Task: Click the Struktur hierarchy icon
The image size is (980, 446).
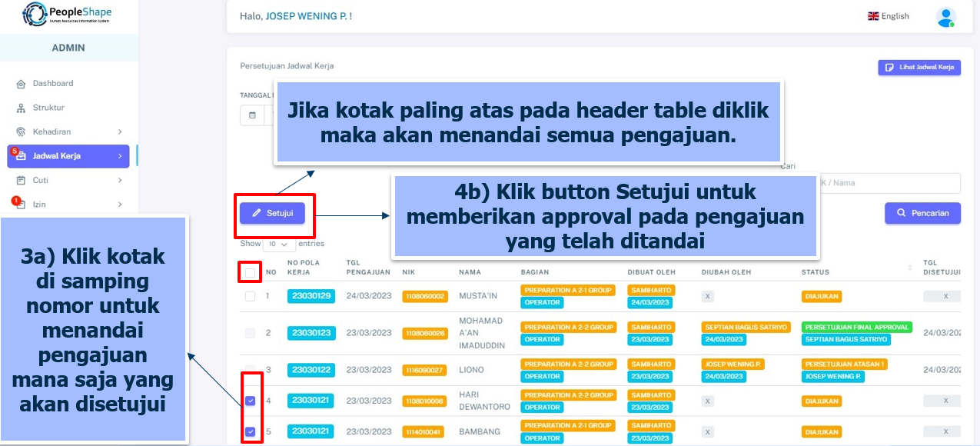Action: [x=21, y=108]
